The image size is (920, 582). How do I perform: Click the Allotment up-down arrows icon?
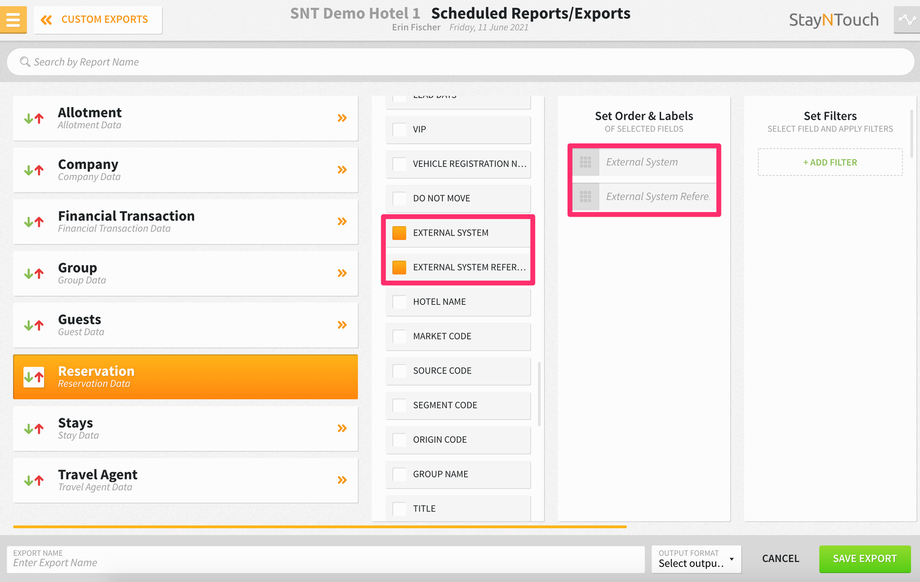pyautogui.click(x=33, y=118)
